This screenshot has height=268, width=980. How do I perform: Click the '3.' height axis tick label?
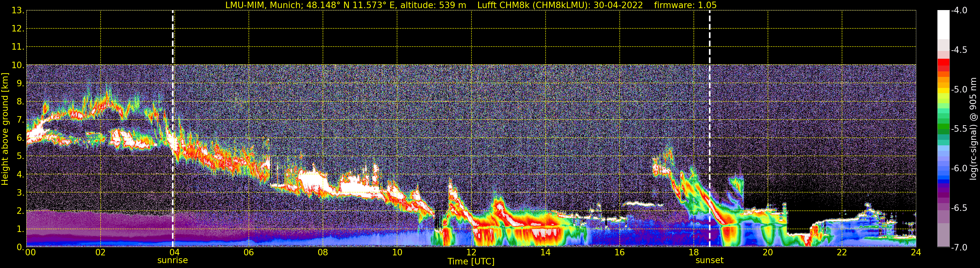point(20,192)
